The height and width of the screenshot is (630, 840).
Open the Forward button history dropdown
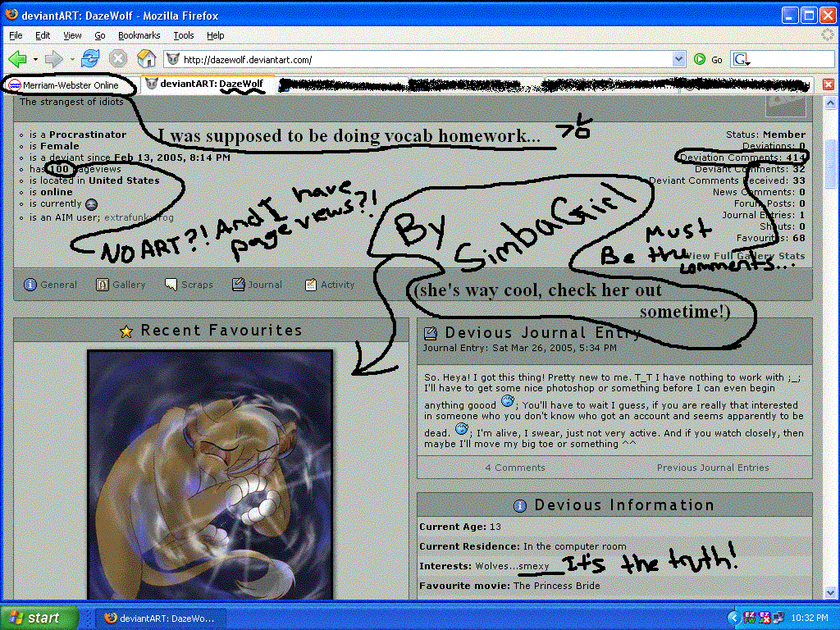[72, 59]
